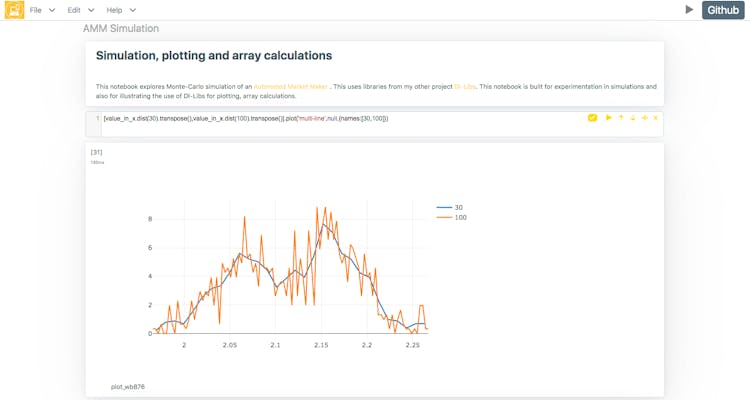
Task: Run all cells with top play icon
Action: pyautogui.click(x=689, y=9)
